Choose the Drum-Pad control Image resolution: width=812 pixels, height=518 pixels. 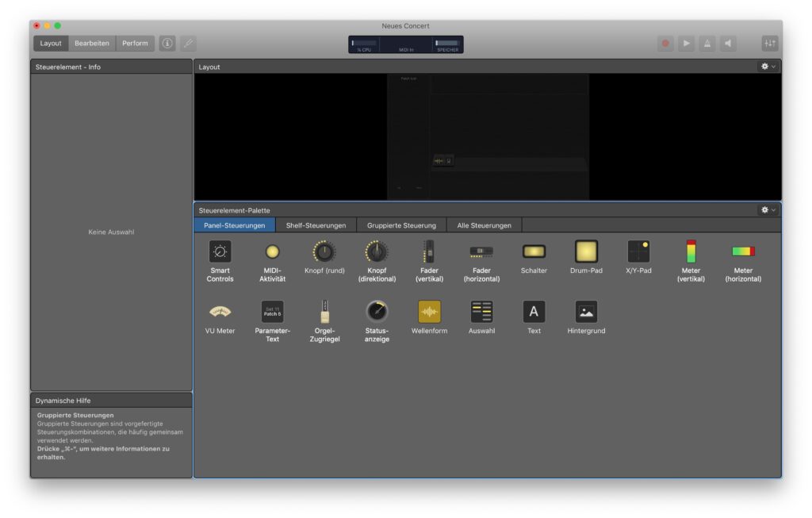point(586,251)
